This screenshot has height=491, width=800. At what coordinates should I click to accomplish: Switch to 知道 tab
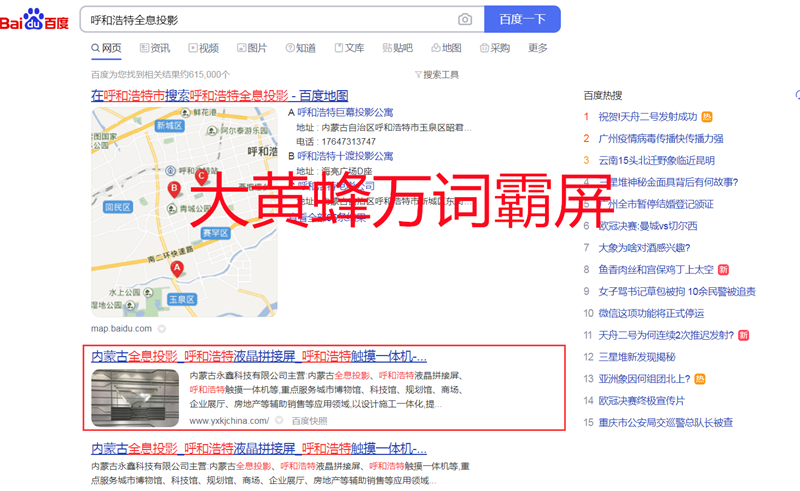pos(301,48)
